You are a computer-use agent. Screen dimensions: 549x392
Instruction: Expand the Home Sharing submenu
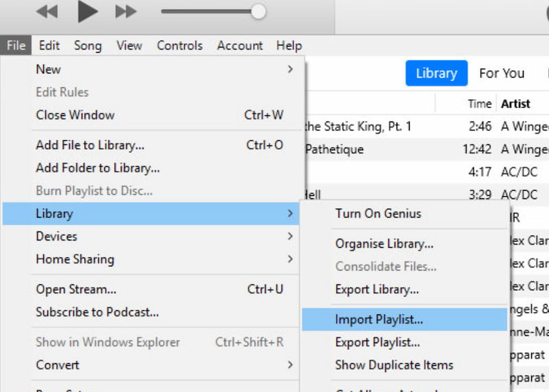(x=151, y=260)
